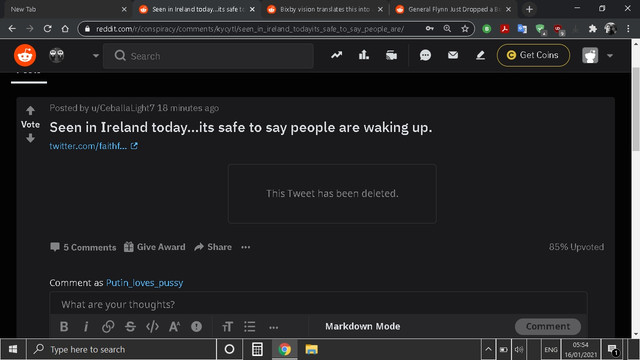Open the chat bubble icon

(x=425, y=55)
